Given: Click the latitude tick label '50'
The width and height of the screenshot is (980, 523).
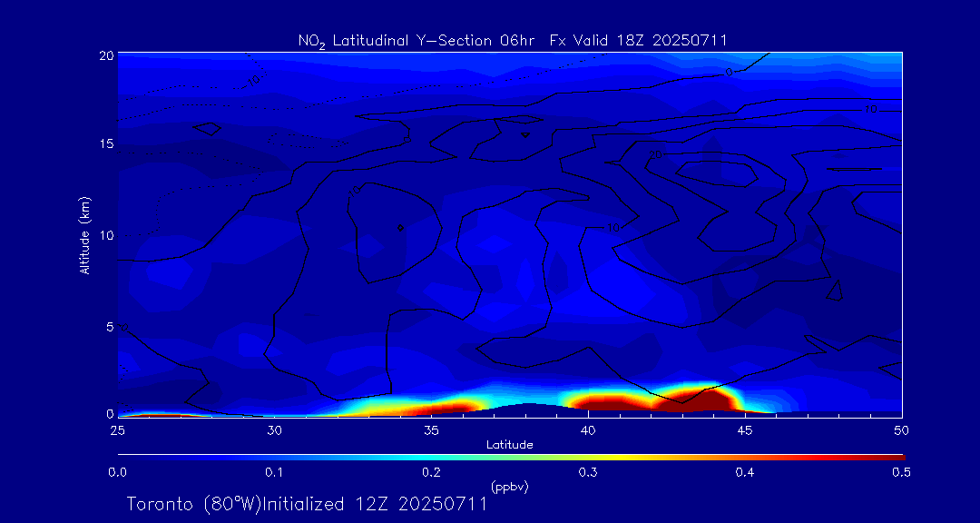Looking at the screenshot, I should pos(902,430).
